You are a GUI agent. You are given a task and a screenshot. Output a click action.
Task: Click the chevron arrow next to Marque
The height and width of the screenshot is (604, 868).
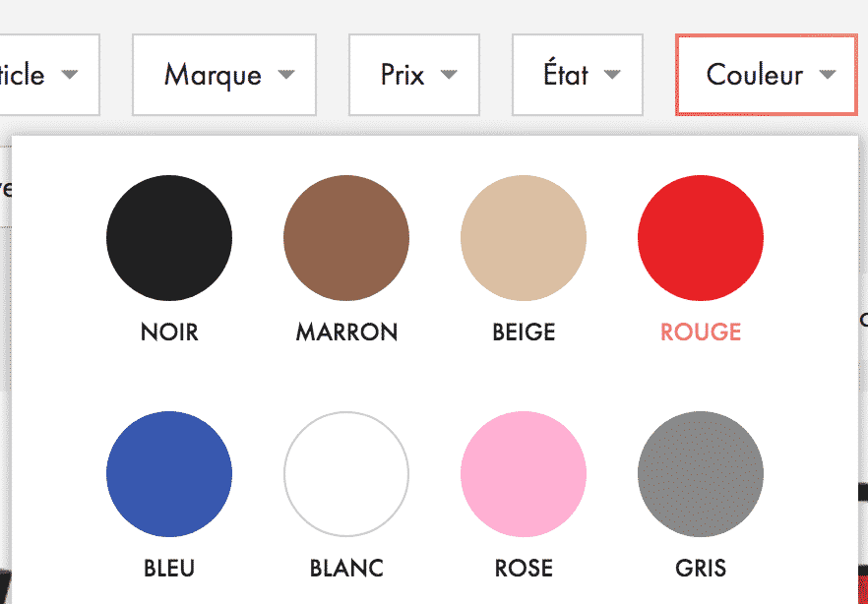(x=285, y=75)
